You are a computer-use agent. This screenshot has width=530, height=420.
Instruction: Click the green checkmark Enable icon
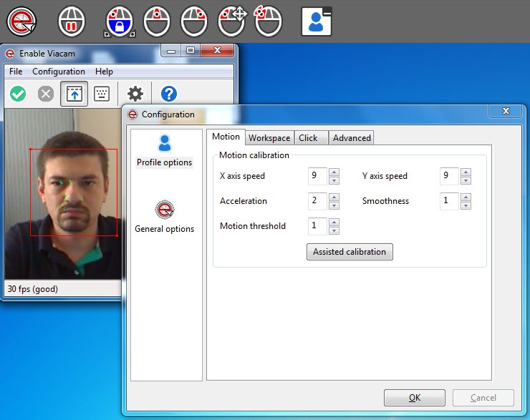(18, 94)
